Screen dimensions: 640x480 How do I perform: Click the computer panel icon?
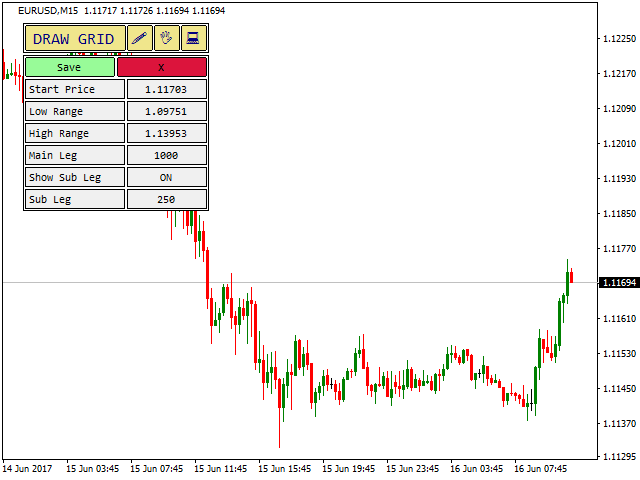(193, 39)
